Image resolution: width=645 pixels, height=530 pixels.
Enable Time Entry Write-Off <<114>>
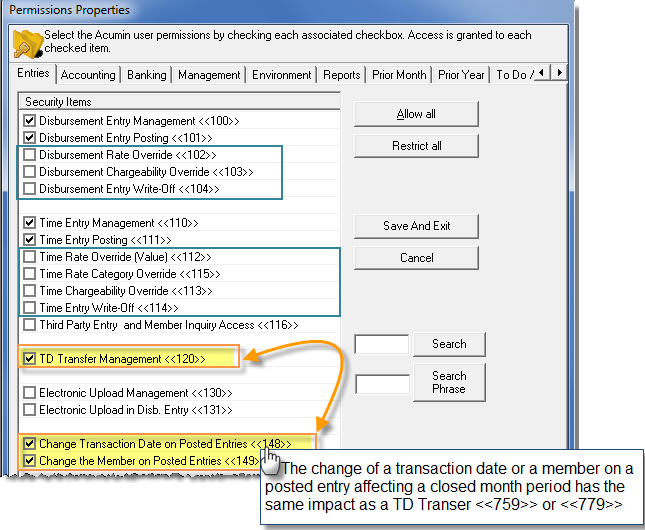click(x=29, y=307)
